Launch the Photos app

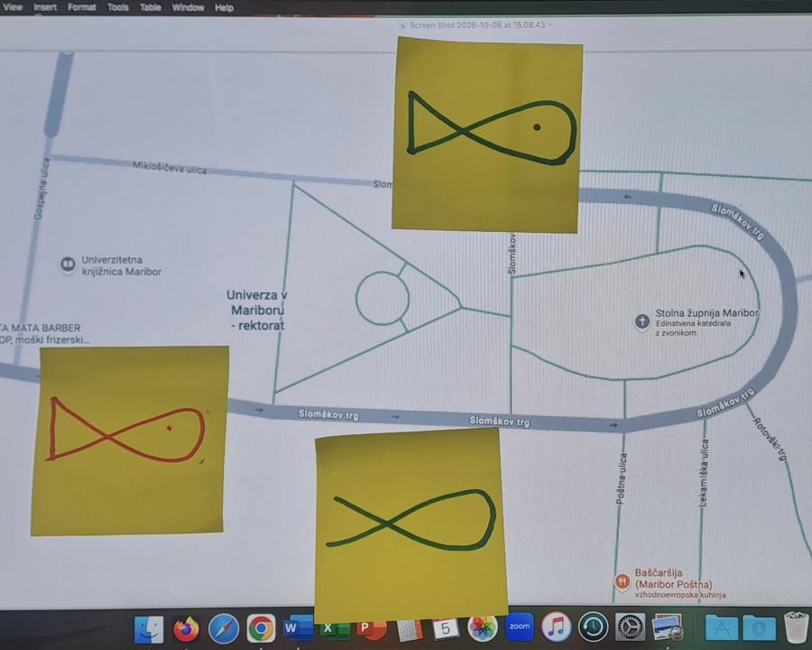tap(482, 627)
